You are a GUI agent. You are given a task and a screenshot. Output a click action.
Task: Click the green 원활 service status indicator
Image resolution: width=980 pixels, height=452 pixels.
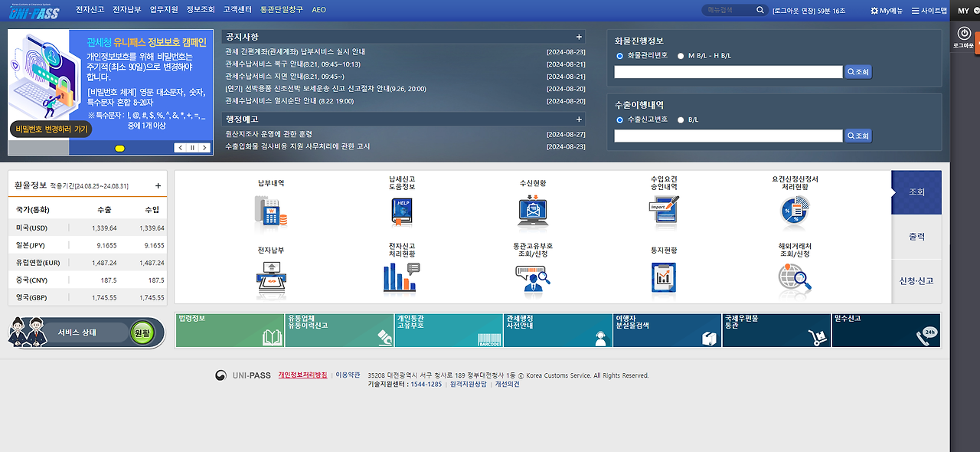(x=142, y=333)
